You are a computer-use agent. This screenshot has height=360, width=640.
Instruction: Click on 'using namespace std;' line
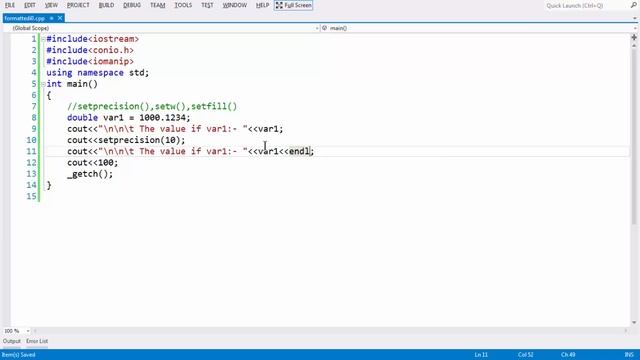click(x=98, y=73)
